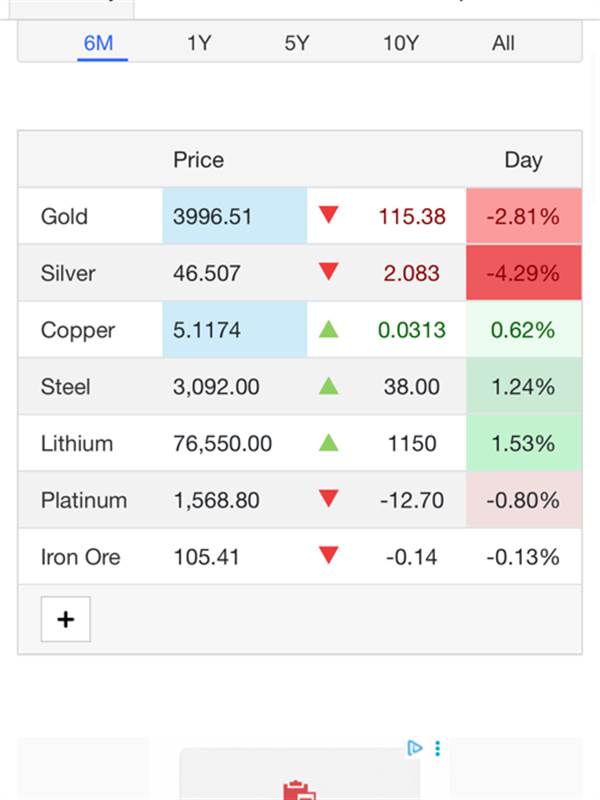Click the ad info triangle icon
The width and height of the screenshot is (600, 800).
pos(415,747)
